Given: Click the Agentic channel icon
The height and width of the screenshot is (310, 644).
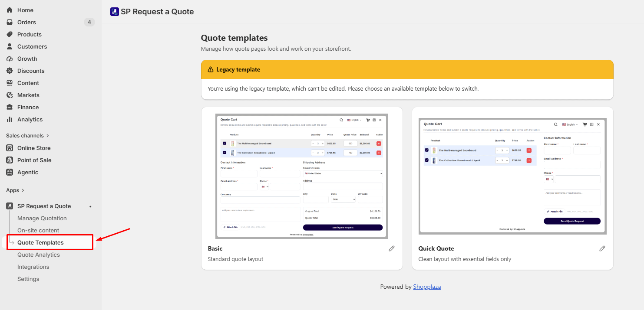Looking at the screenshot, I should 10,172.
